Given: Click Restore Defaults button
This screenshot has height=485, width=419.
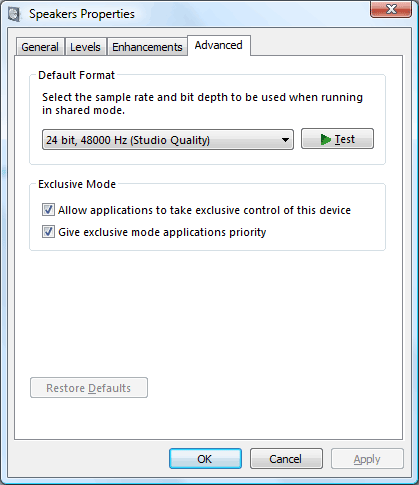Looking at the screenshot, I should coord(89,388).
